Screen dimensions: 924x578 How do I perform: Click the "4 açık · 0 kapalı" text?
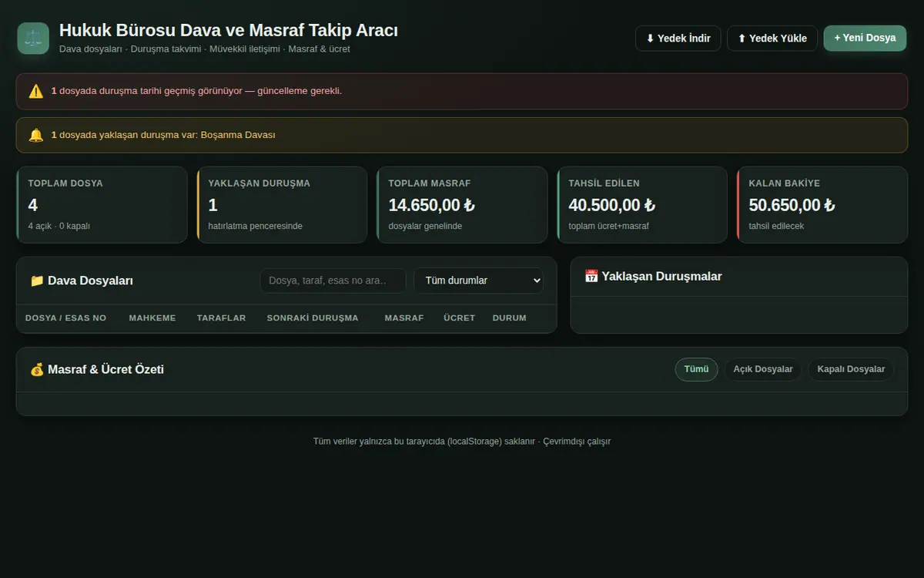coord(59,227)
